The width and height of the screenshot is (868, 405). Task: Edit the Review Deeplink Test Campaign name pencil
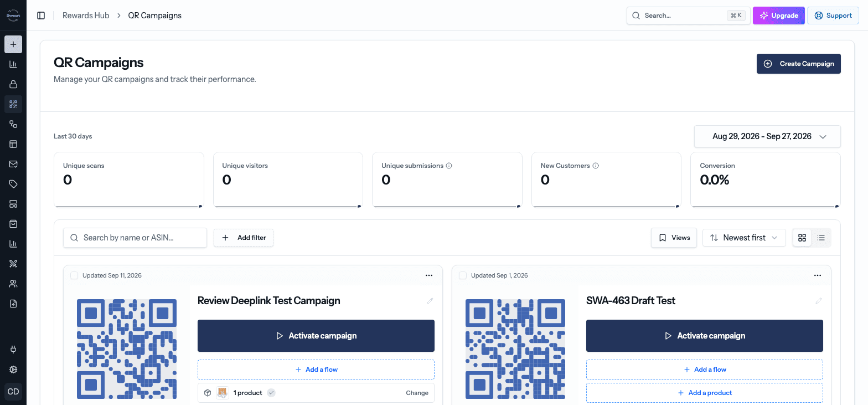click(x=430, y=301)
